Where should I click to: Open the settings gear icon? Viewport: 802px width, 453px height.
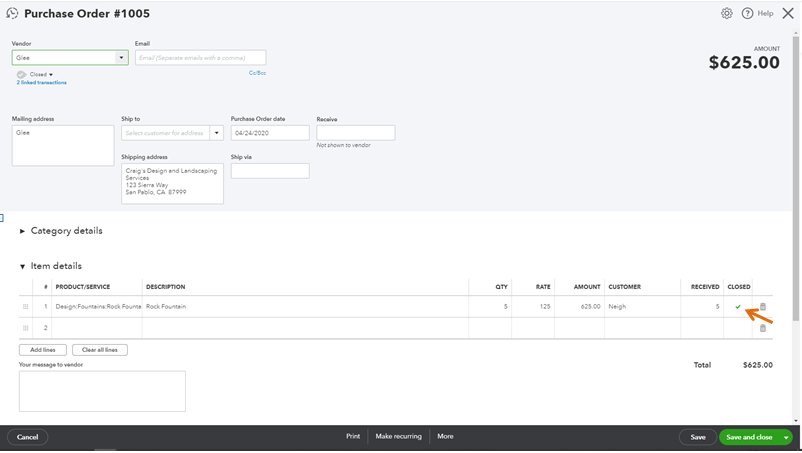[x=727, y=13]
